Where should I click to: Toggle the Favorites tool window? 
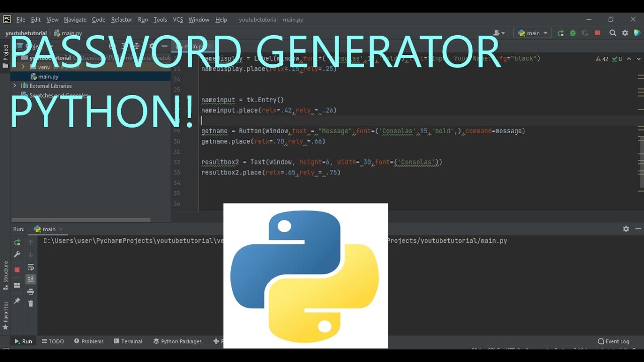(6, 315)
